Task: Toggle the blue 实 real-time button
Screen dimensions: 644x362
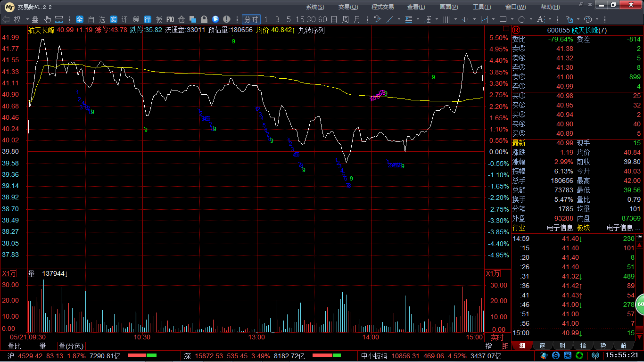Action: click(x=114, y=19)
